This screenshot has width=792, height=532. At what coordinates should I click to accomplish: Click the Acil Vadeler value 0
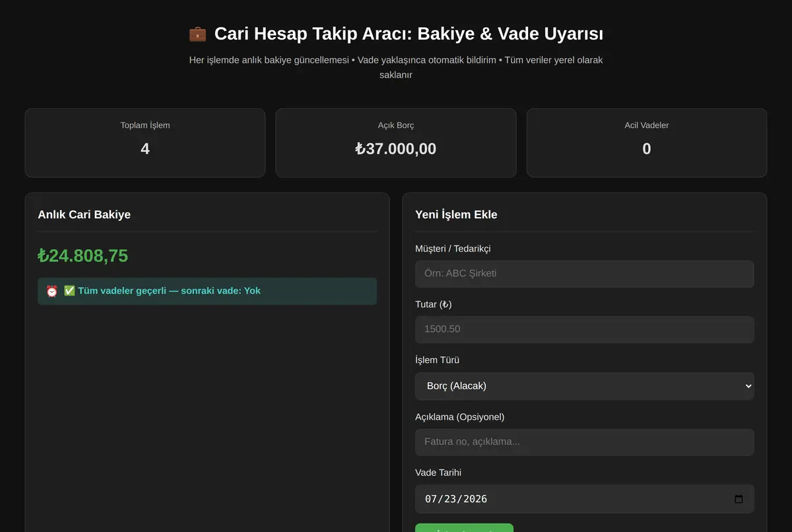click(x=647, y=149)
